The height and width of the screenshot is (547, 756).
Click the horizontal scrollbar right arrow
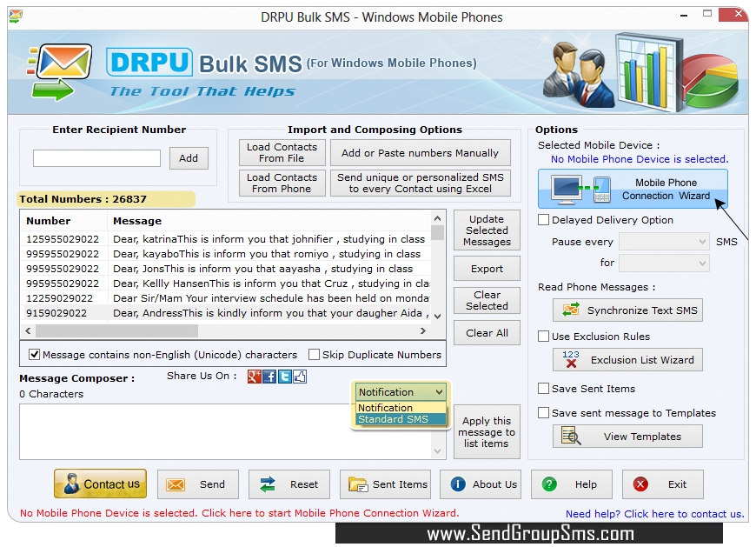click(x=423, y=331)
